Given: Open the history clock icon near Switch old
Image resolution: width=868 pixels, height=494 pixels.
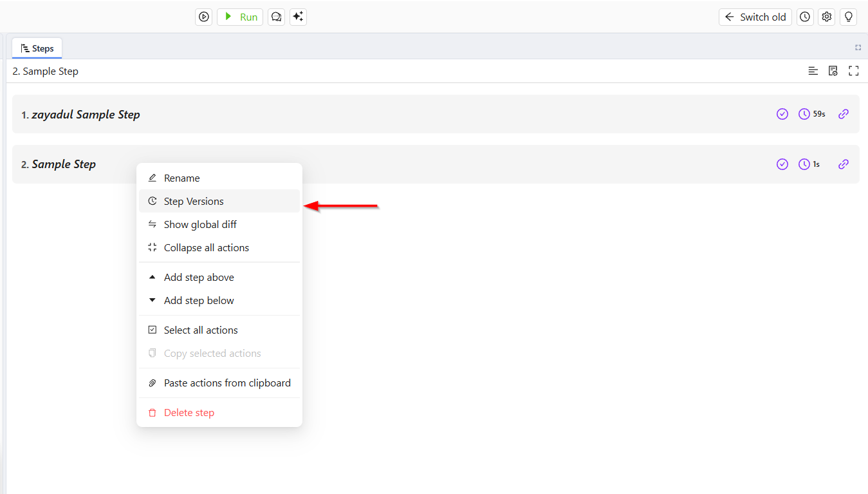Looking at the screenshot, I should [805, 17].
